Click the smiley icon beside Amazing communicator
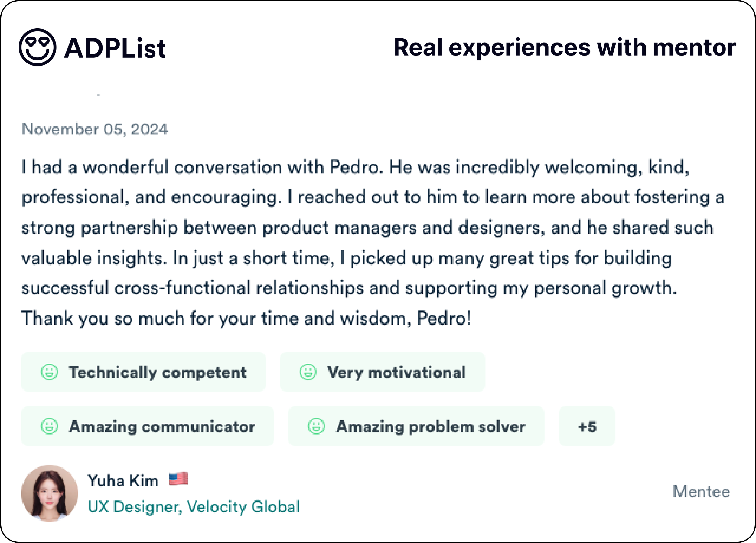The height and width of the screenshot is (543, 756). tap(49, 426)
